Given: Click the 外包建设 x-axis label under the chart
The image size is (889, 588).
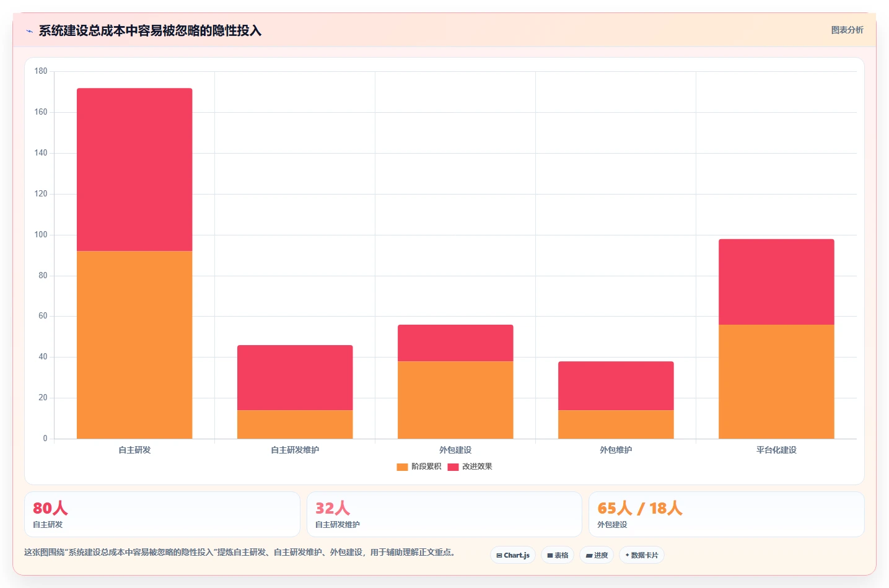Looking at the screenshot, I should pyautogui.click(x=455, y=450).
